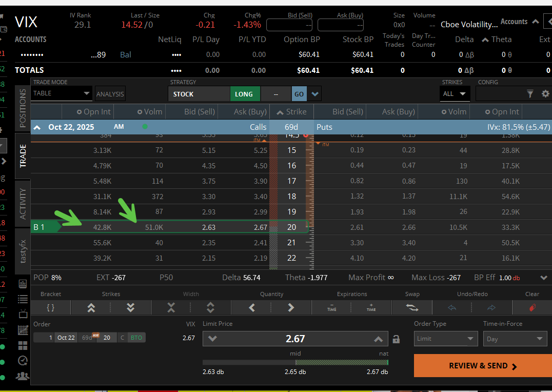Click the CONFIG input field
This screenshot has height=392, width=552.
501,94
